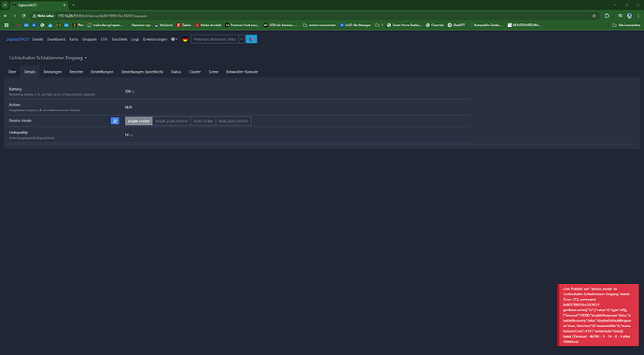This screenshot has width=644, height=355.
Task: Click the browser reload button
Action: click(23, 16)
